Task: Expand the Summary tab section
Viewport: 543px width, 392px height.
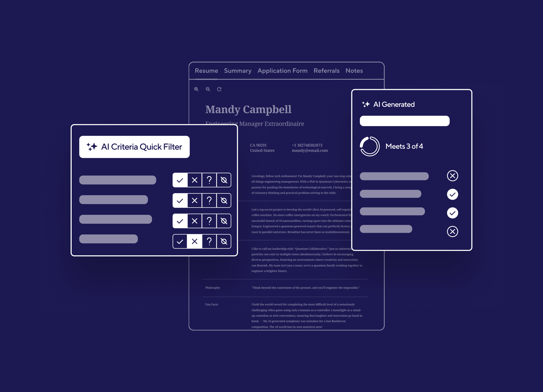Action: point(237,70)
